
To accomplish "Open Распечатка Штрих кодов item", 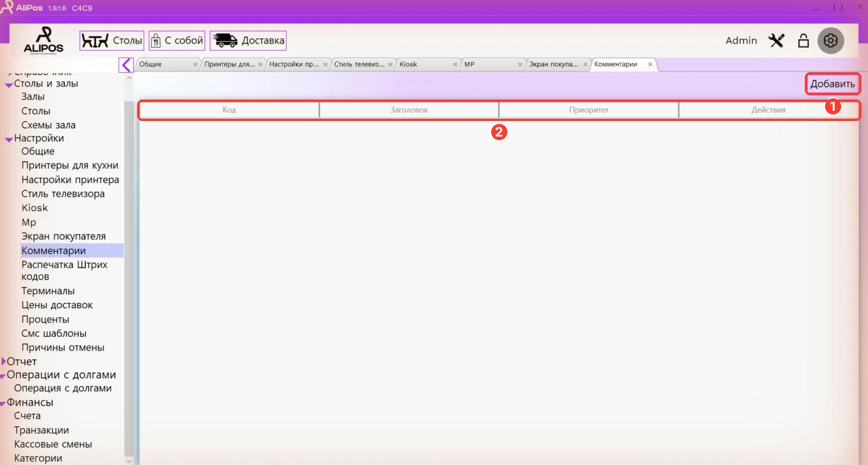I will pyautogui.click(x=64, y=271).
